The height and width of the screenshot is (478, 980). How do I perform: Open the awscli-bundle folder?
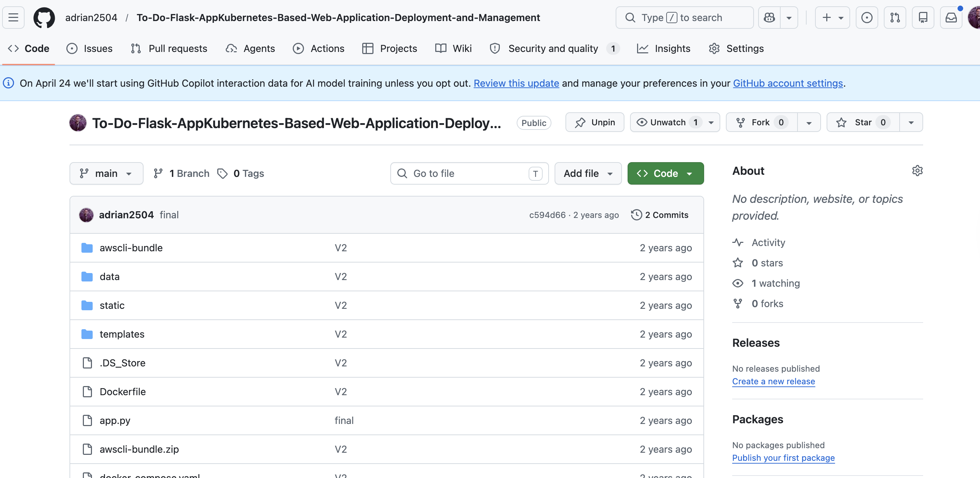131,248
